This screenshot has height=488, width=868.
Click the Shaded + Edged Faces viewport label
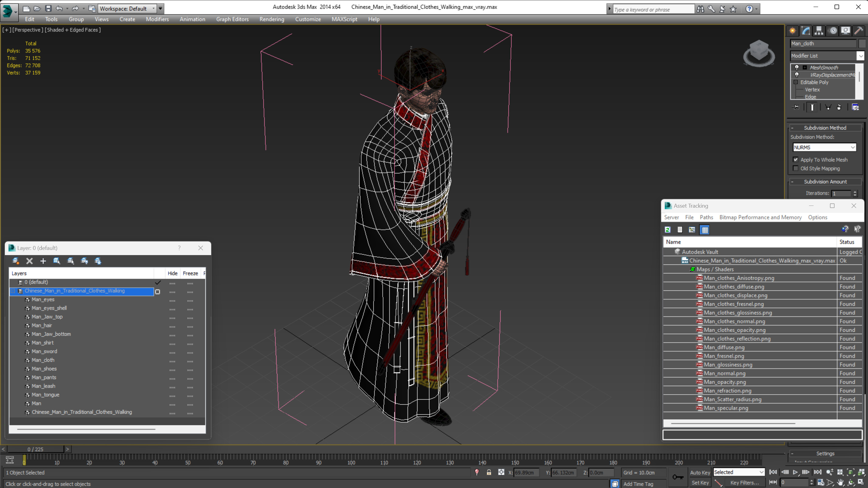72,29
